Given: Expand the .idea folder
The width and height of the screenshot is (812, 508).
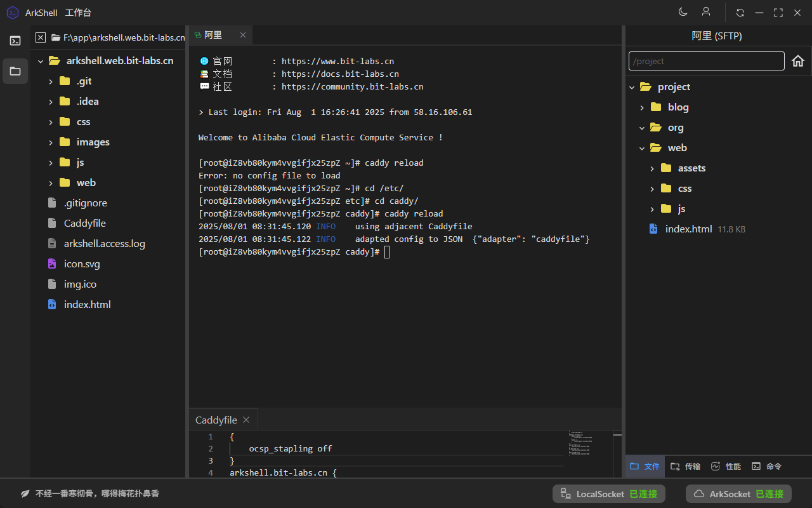Looking at the screenshot, I should click(x=51, y=102).
